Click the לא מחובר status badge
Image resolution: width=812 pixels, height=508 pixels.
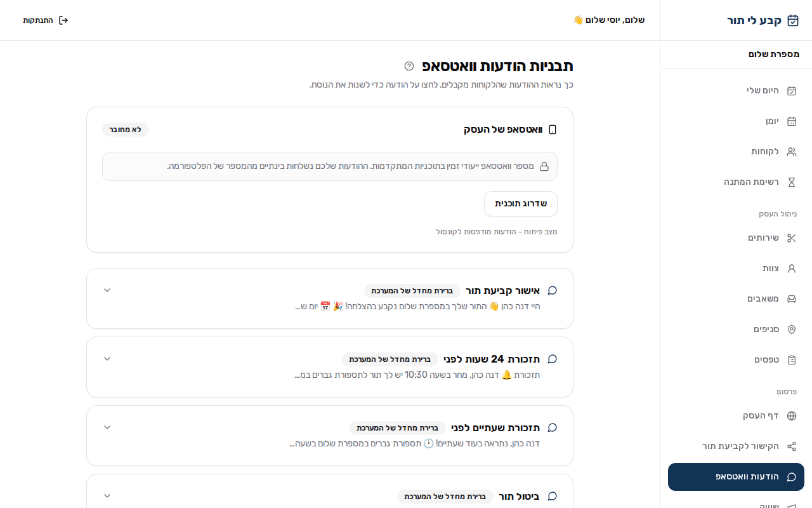coord(125,130)
